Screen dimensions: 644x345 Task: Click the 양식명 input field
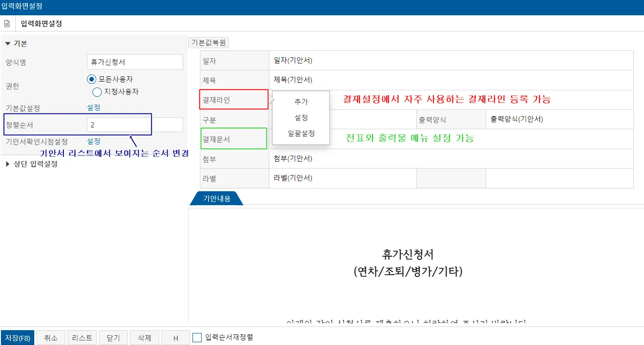pos(135,62)
